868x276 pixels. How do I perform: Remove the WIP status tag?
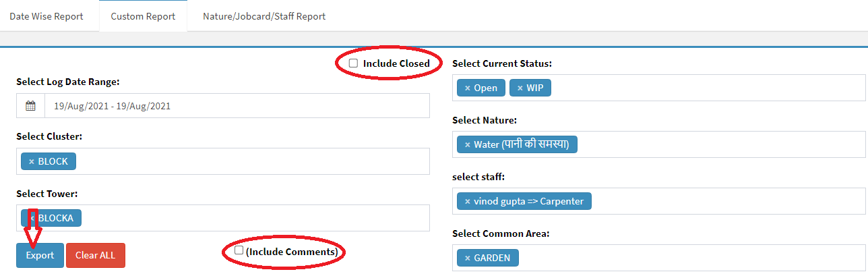pyautogui.click(x=520, y=88)
